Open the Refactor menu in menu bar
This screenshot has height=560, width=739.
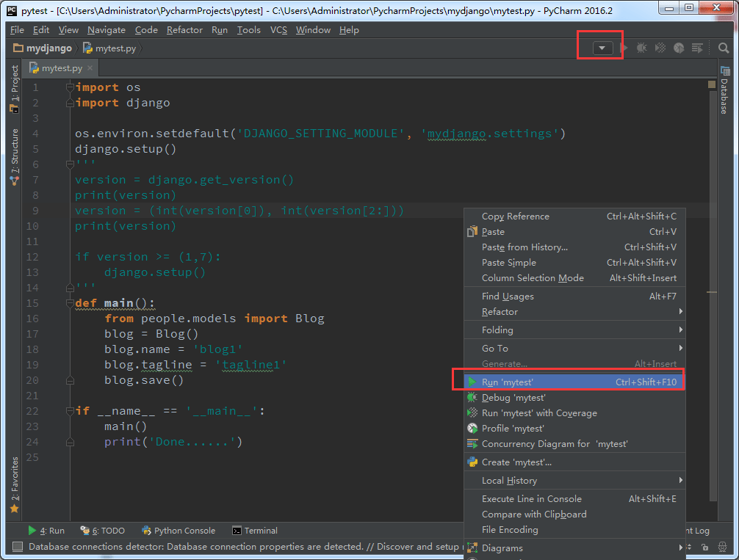point(184,29)
